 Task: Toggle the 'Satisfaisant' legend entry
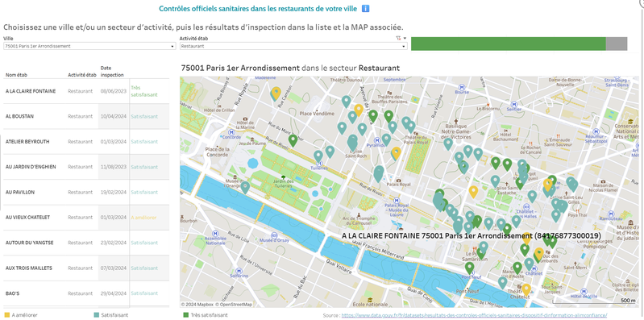109,315
